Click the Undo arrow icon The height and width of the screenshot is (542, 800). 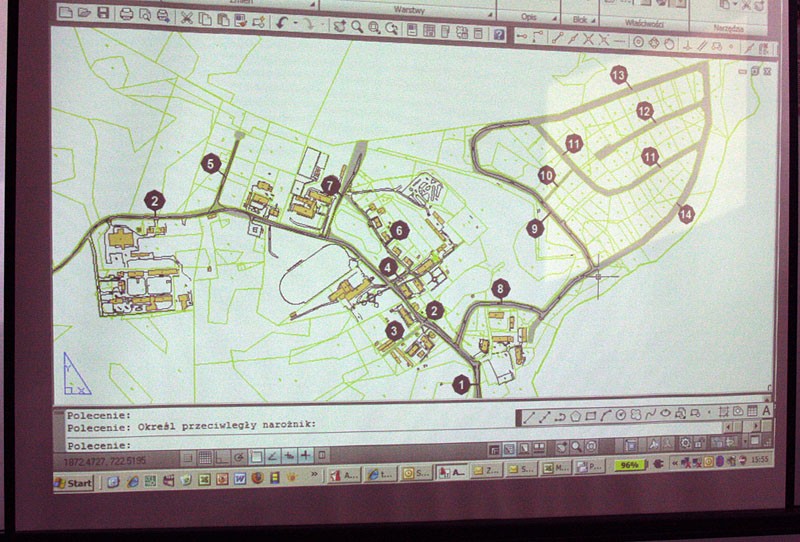coord(282,23)
